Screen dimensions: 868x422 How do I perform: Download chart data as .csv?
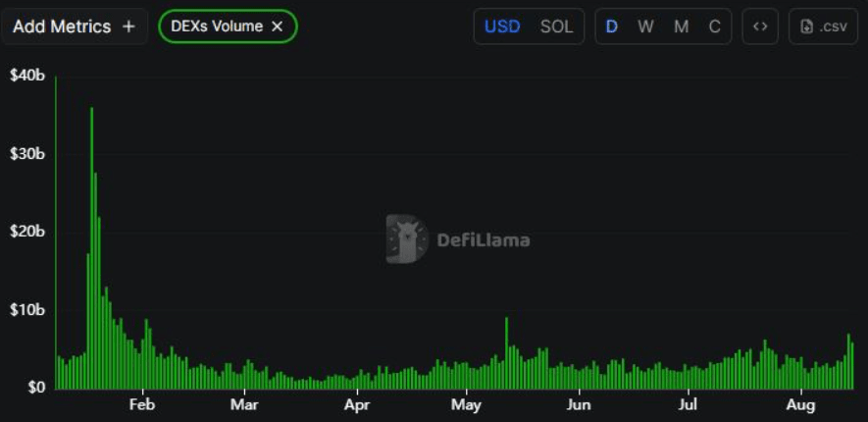(x=823, y=26)
